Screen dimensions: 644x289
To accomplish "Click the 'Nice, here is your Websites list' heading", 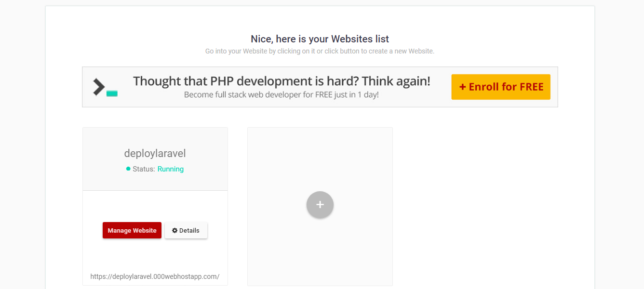I will (x=320, y=39).
